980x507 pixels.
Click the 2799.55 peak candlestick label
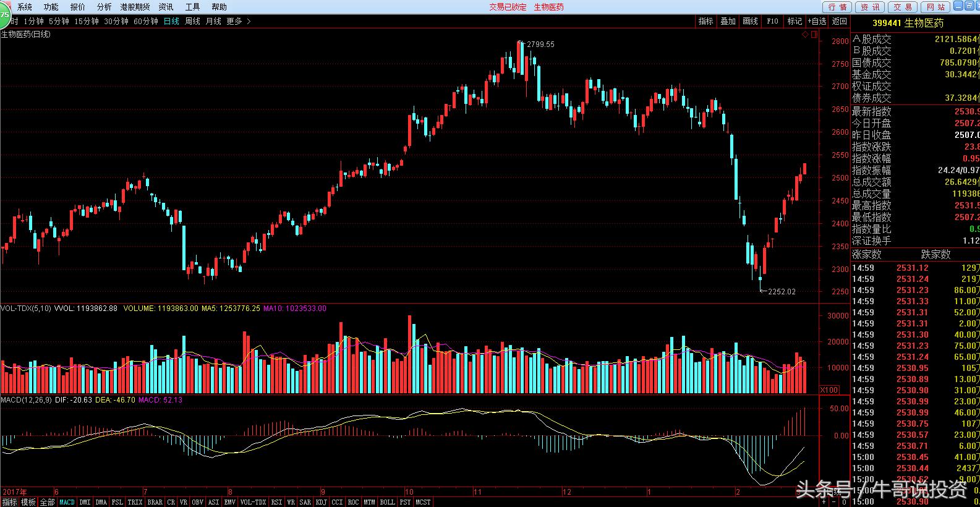click(540, 45)
